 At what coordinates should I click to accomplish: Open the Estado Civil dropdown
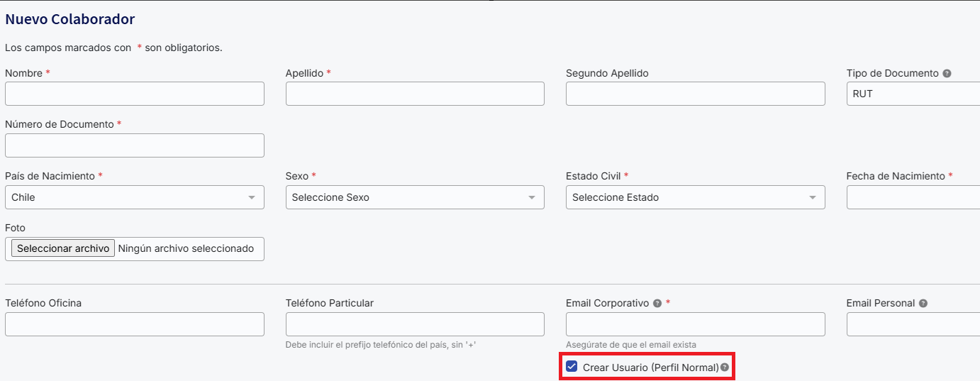coord(695,197)
